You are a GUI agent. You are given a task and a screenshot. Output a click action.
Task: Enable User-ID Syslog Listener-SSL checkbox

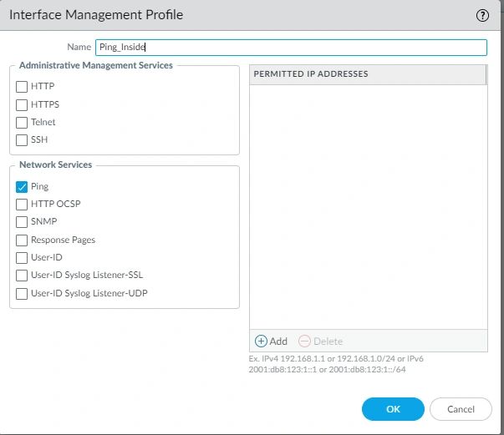(23, 276)
